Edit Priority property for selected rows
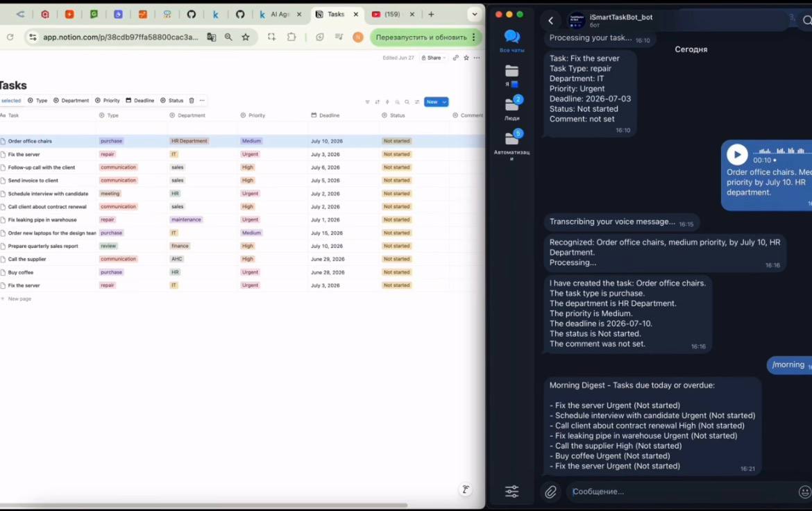Viewport: 812px width, 511px height. (107, 101)
